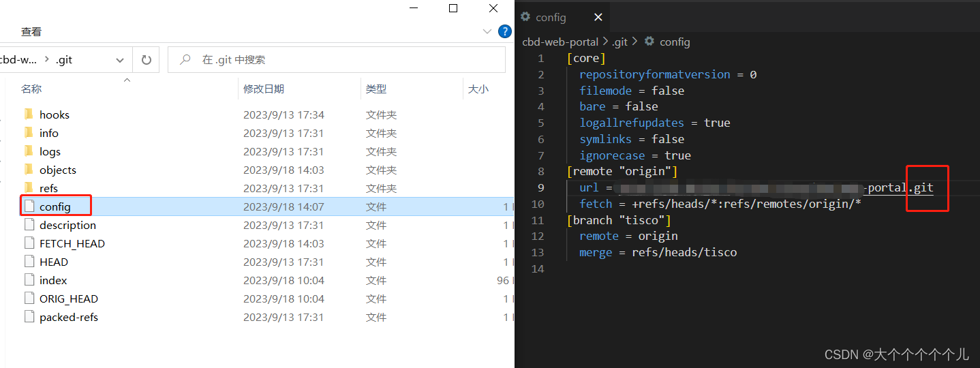This screenshot has height=368, width=980.
Task: Select the logs folder icon
Action: 28,151
